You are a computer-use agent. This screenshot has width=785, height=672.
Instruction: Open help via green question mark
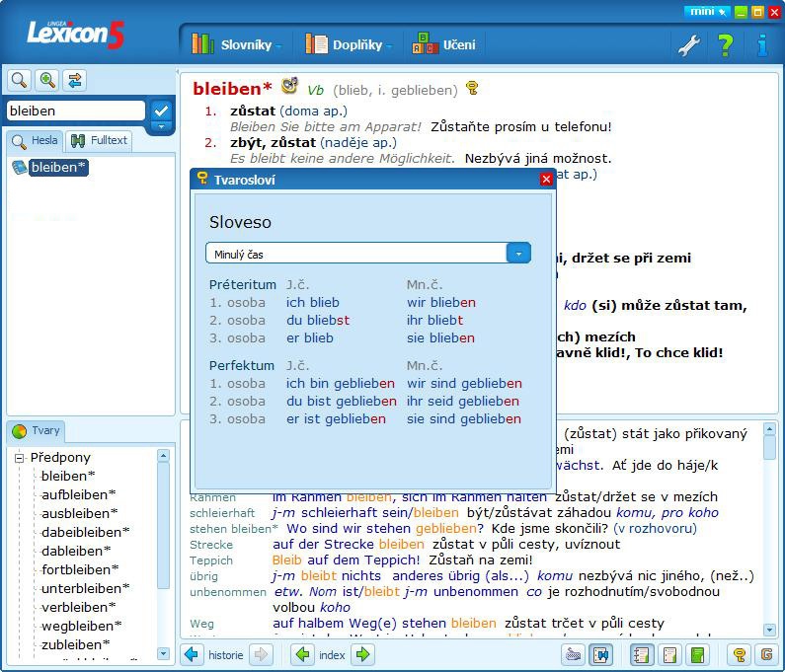click(x=726, y=44)
